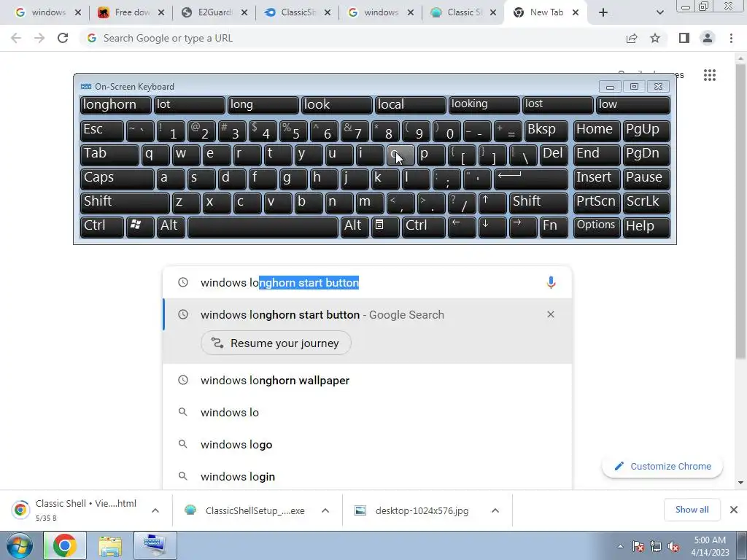Choose the 'looking' prediction key

coord(484,105)
